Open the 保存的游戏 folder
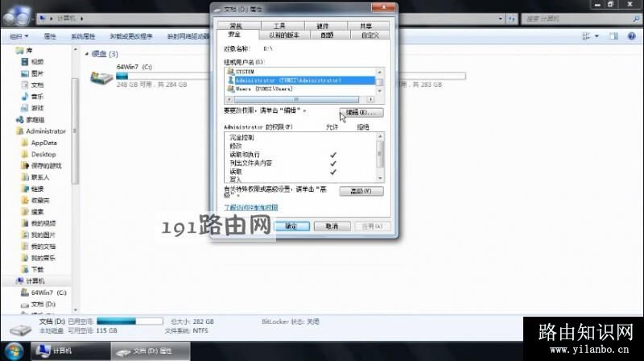This screenshot has width=644, height=361. pyautogui.click(x=46, y=166)
